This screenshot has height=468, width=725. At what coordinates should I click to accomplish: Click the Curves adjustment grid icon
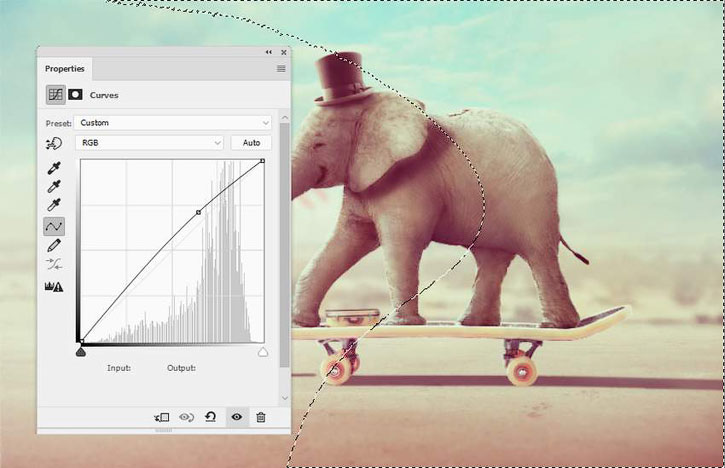55,95
